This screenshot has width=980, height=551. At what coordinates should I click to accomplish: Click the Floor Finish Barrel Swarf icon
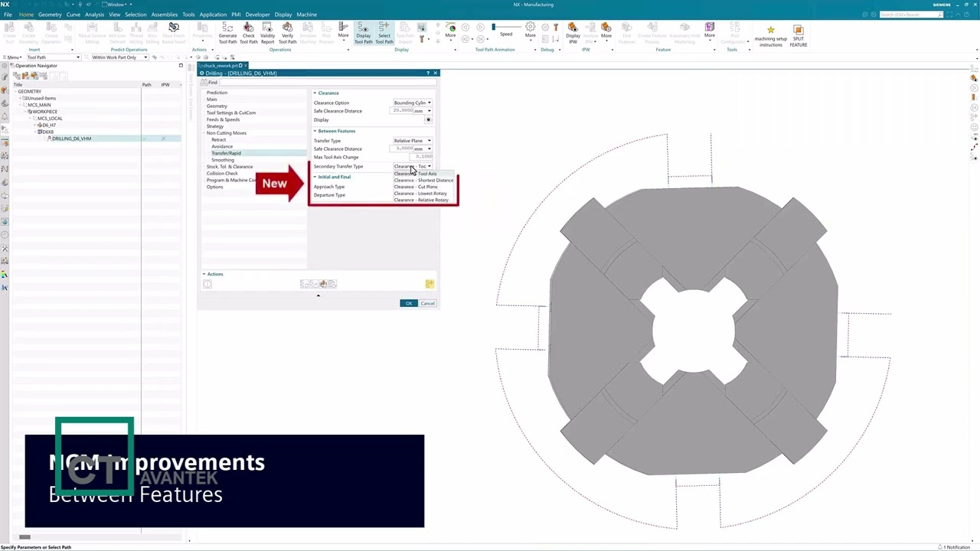coord(174,28)
